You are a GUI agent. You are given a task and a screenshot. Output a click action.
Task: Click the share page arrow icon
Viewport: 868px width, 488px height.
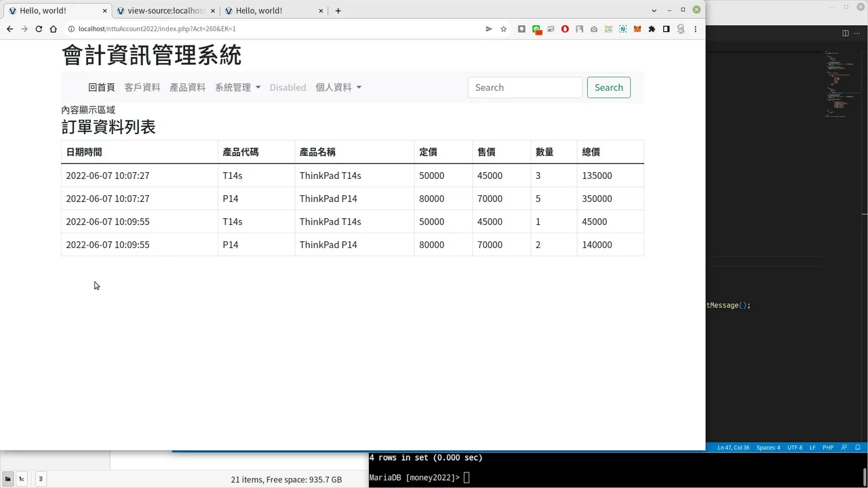click(x=488, y=29)
